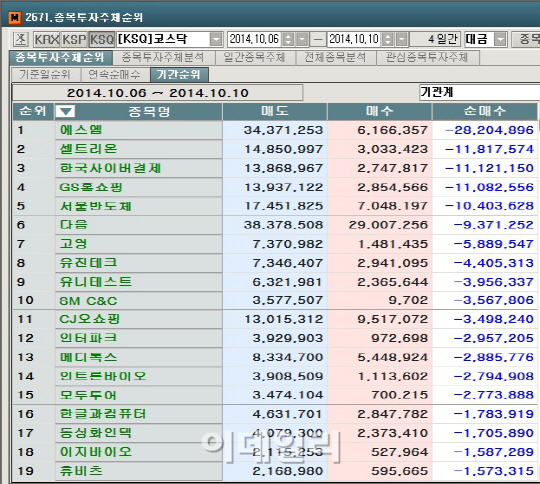Image resolution: width=540 pixels, height=484 pixels.
Task: Select stock CJ오쇼핑
Action: tap(90, 319)
